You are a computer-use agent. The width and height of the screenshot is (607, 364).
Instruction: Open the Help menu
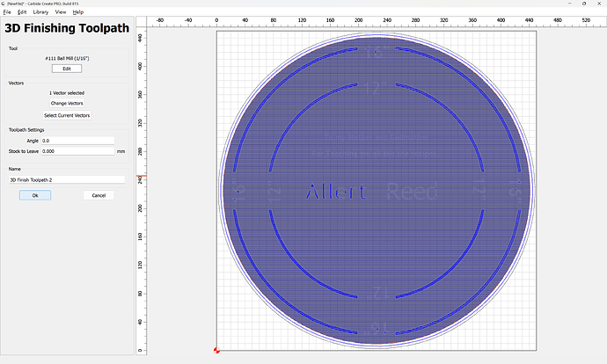(78, 12)
